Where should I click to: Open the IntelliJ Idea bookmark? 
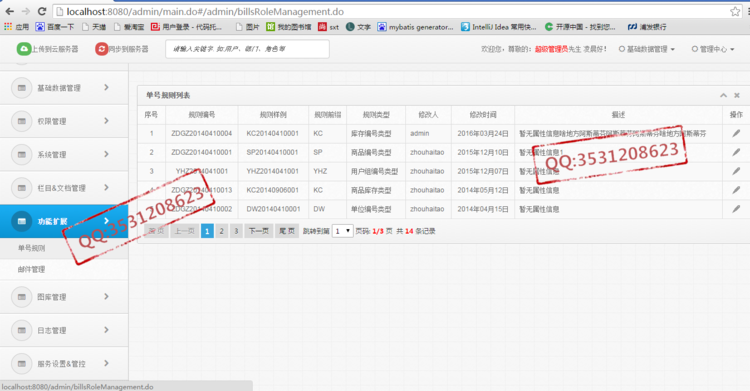pos(498,27)
